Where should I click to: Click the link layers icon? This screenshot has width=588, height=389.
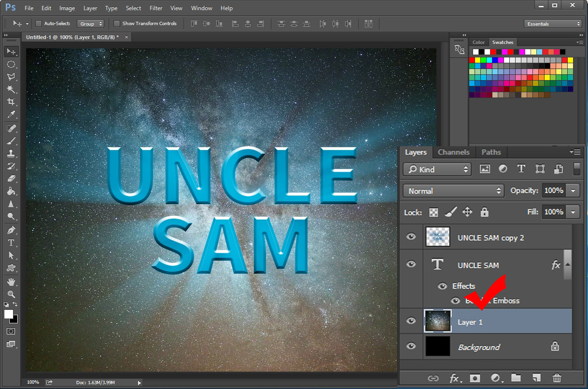(x=433, y=378)
